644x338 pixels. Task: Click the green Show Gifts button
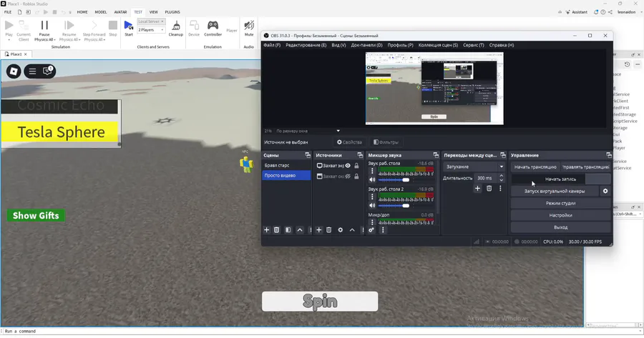[36, 215]
